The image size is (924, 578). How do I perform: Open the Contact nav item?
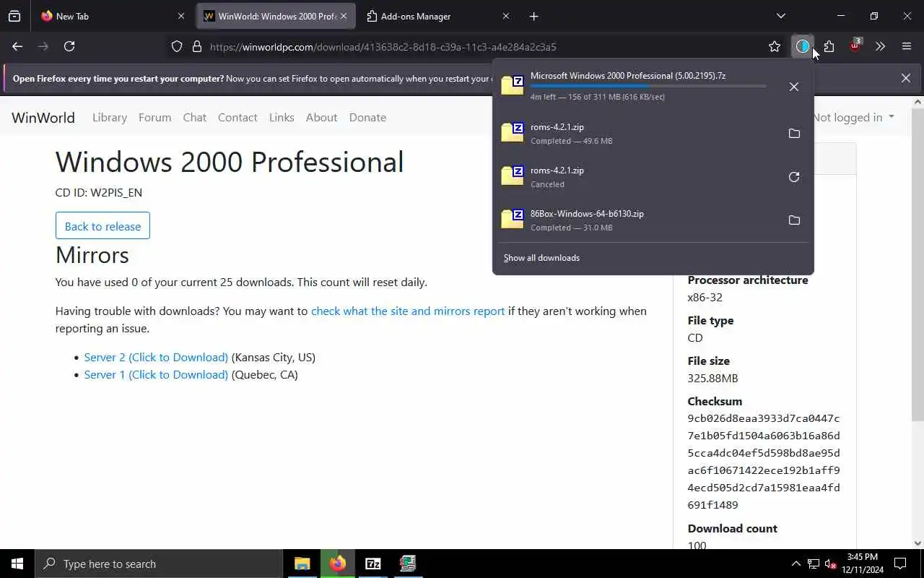[x=237, y=117]
